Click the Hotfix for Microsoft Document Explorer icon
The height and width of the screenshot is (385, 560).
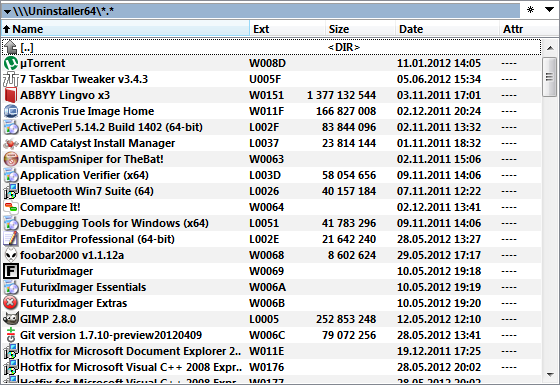[11, 351]
